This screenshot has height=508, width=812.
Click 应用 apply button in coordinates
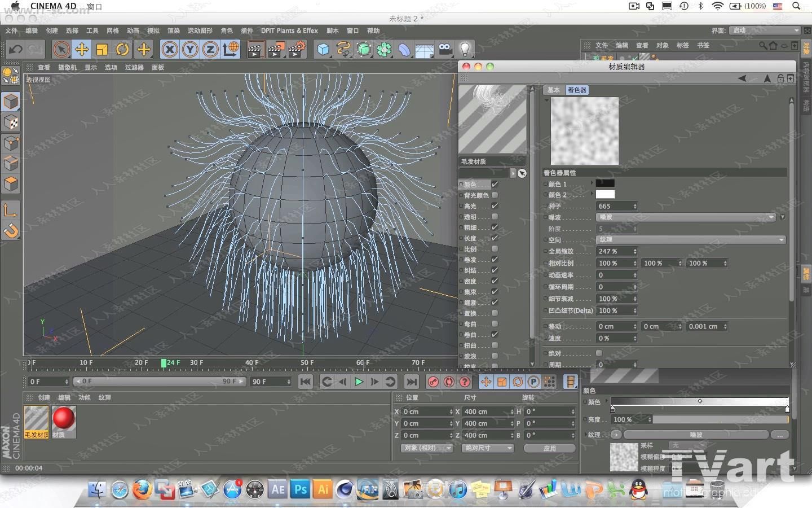(550, 448)
